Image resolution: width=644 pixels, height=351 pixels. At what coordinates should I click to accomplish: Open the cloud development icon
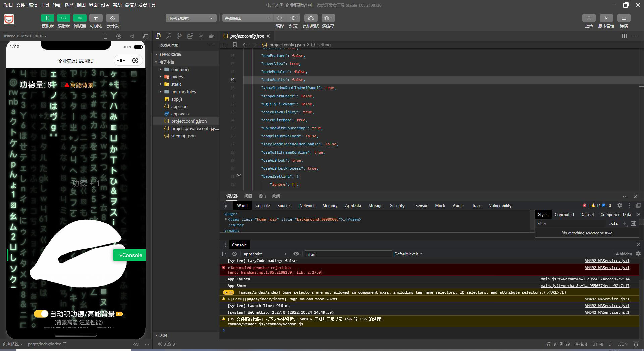(x=112, y=18)
